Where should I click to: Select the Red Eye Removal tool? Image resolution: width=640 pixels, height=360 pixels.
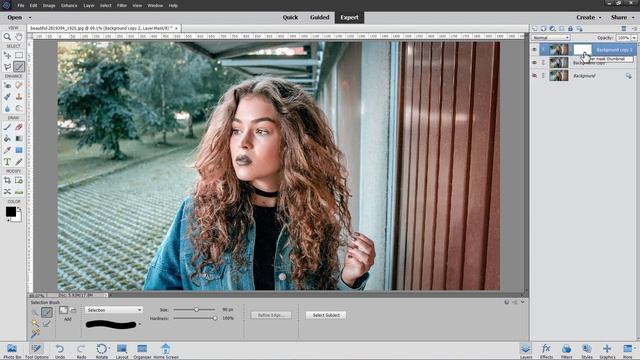tap(7, 85)
